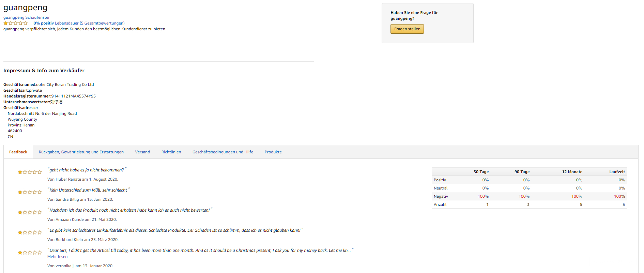This screenshot has height=273, width=644.
Task: Click star rating of Amazon Kunde's review
Action: pos(30,212)
